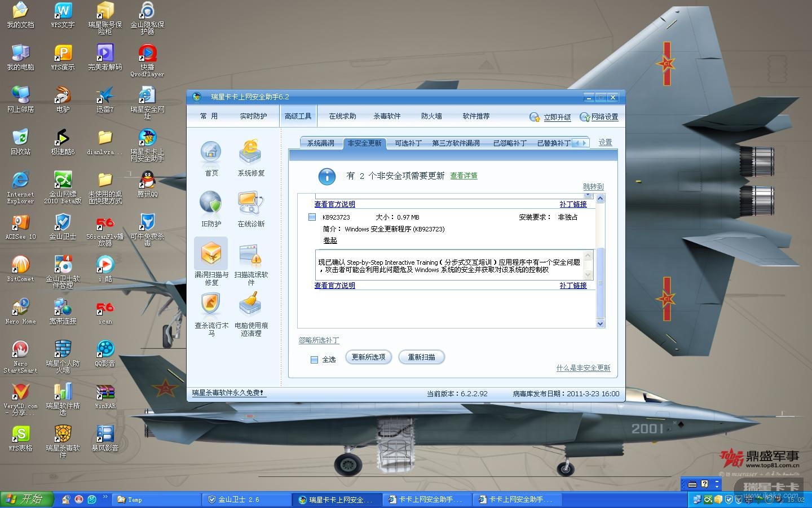Image resolution: width=812 pixels, height=508 pixels.
Task: Click the 更新所选项 button
Action: (x=368, y=357)
